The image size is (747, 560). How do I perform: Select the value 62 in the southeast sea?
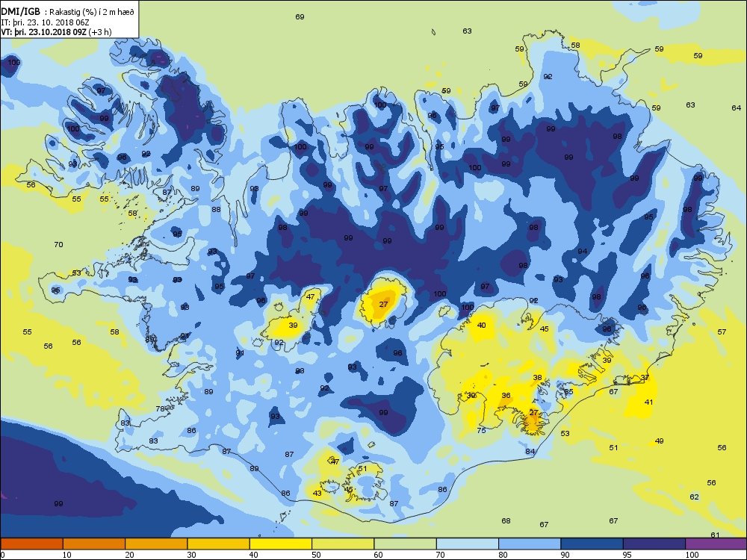pos(694,497)
